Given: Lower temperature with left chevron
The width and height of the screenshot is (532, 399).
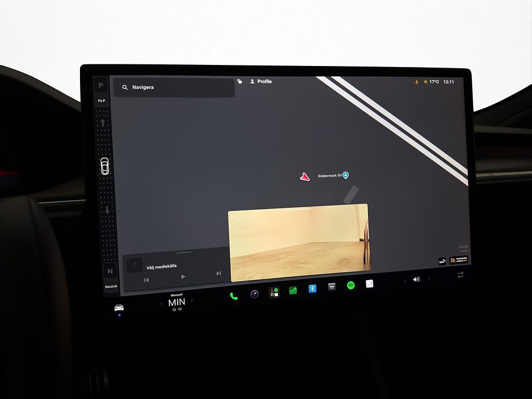Looking at the screenshot, I should click(x=161, y=303).
